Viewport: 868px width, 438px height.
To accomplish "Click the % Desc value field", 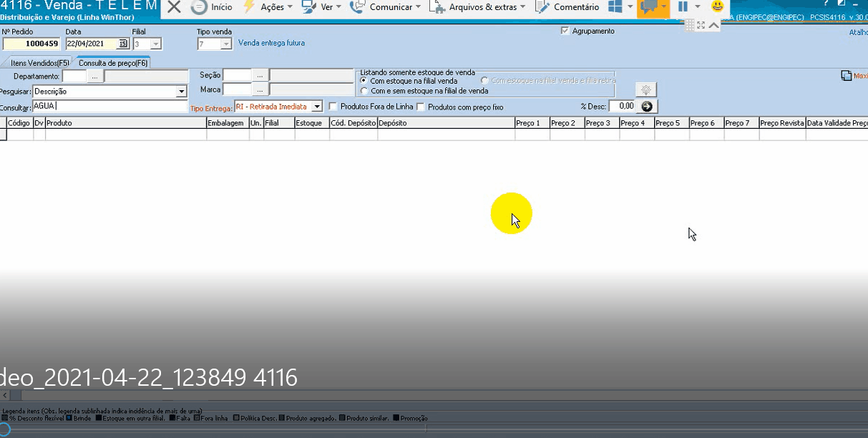I will tap(622, 106).
